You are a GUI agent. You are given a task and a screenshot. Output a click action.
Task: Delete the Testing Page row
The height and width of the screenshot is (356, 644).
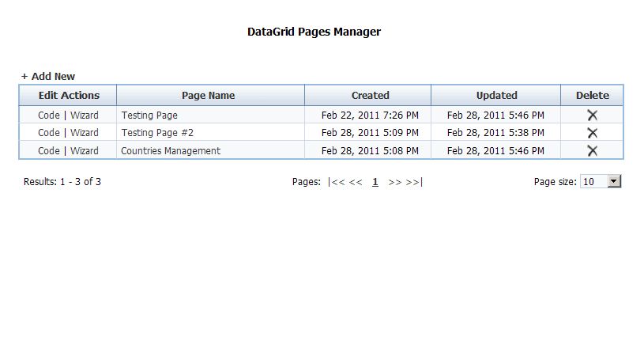[x=592, y=116]
